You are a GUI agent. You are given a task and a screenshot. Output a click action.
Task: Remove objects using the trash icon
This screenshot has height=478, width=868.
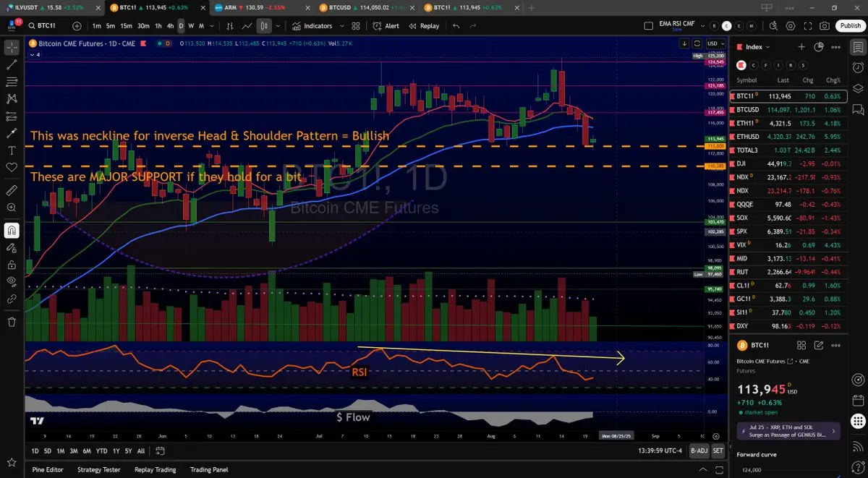point(12,322)
